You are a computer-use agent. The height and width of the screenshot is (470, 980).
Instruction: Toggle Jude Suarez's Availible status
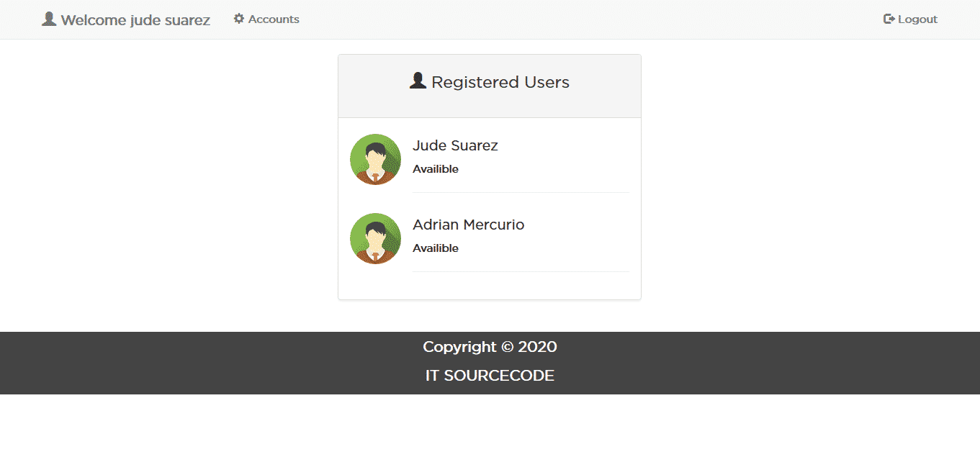click(436, 168)
